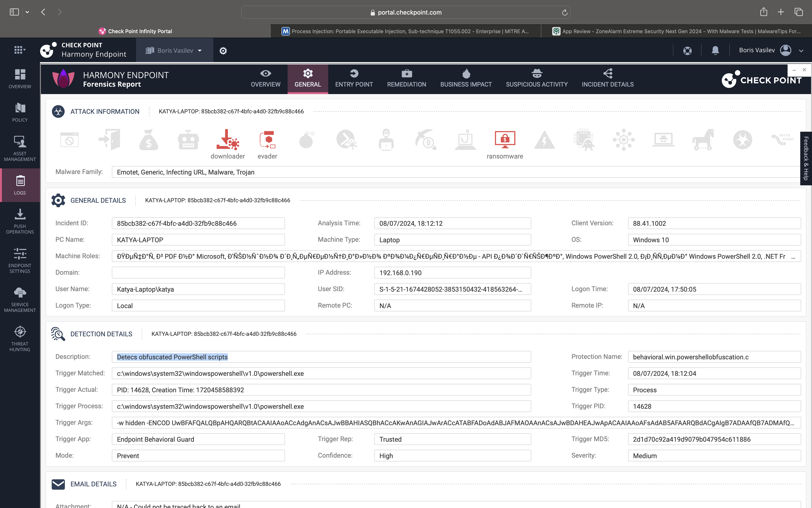The width and height of the screenshot is (812, 508).
Task: Click the Detection Details magnifier icon
Action: [58, 334]
